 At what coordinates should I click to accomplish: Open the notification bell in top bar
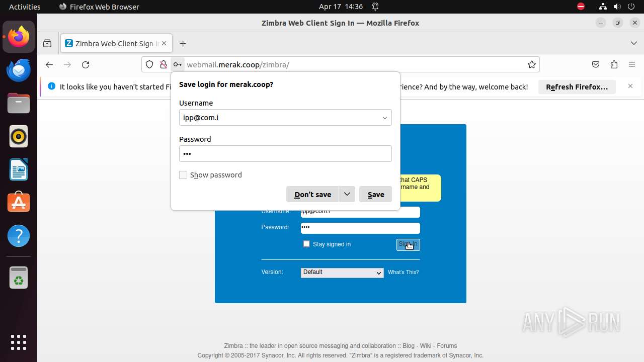click(375, 7)
